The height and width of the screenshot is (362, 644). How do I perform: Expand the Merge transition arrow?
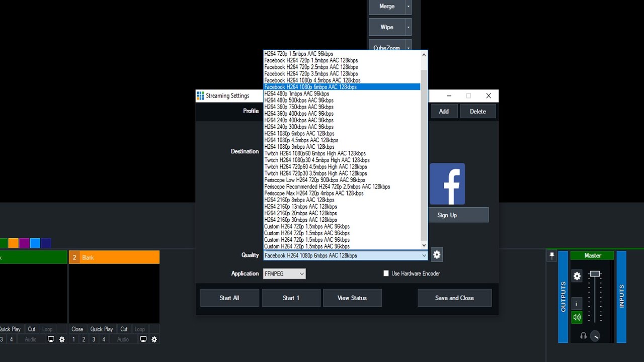click(x=409, y=7)
